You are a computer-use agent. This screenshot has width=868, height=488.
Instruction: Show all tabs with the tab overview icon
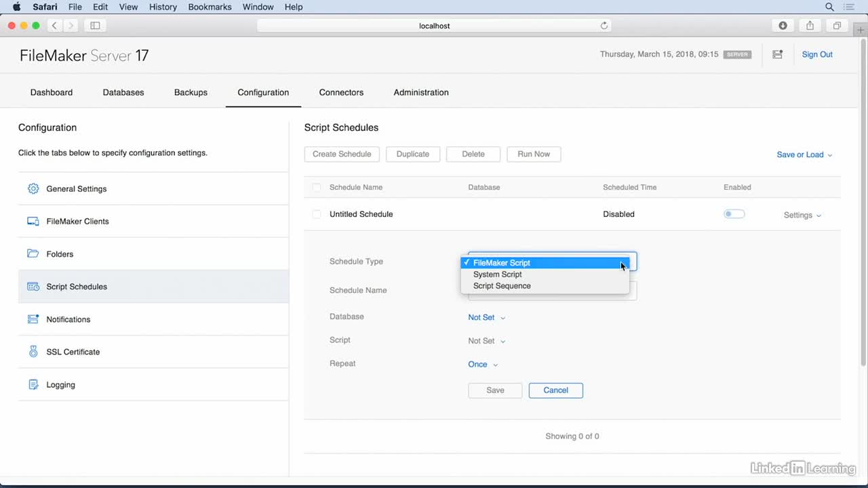click(x=837, y=26)
